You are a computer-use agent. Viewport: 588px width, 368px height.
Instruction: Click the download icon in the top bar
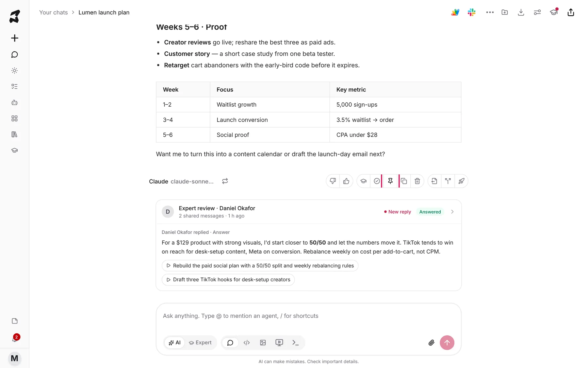tap(521, 12)
